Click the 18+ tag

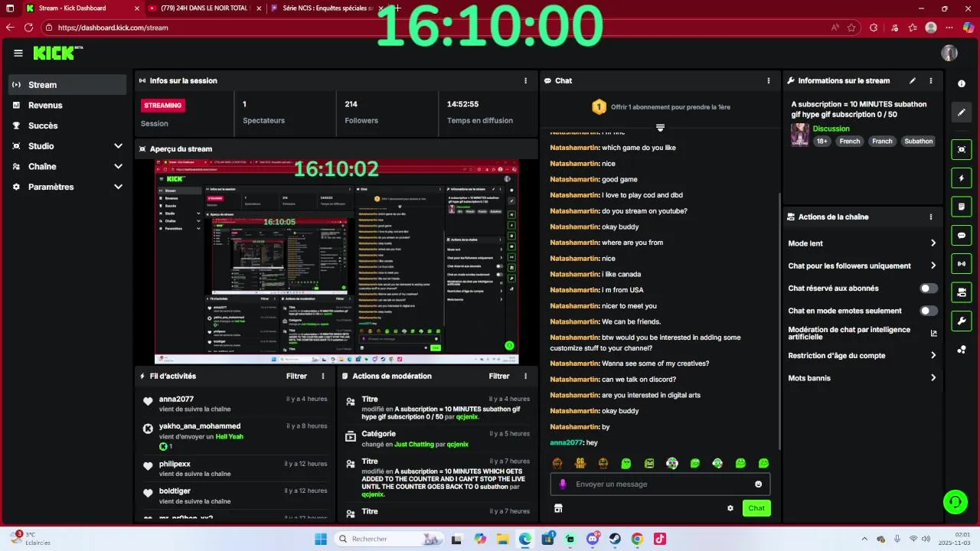[822, 141]
